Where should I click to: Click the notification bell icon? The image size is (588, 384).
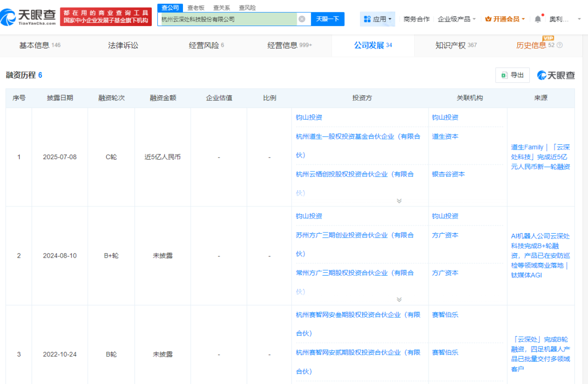[x=538, y=19]
